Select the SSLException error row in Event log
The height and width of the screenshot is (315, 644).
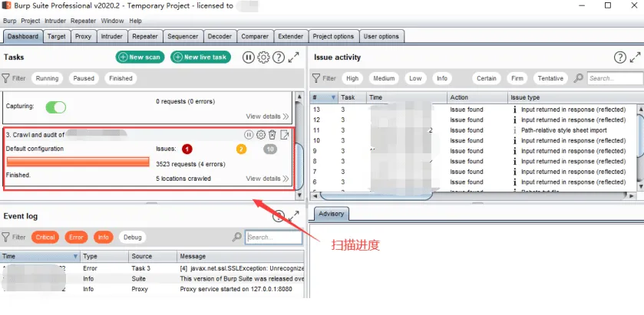click(153, 268)
